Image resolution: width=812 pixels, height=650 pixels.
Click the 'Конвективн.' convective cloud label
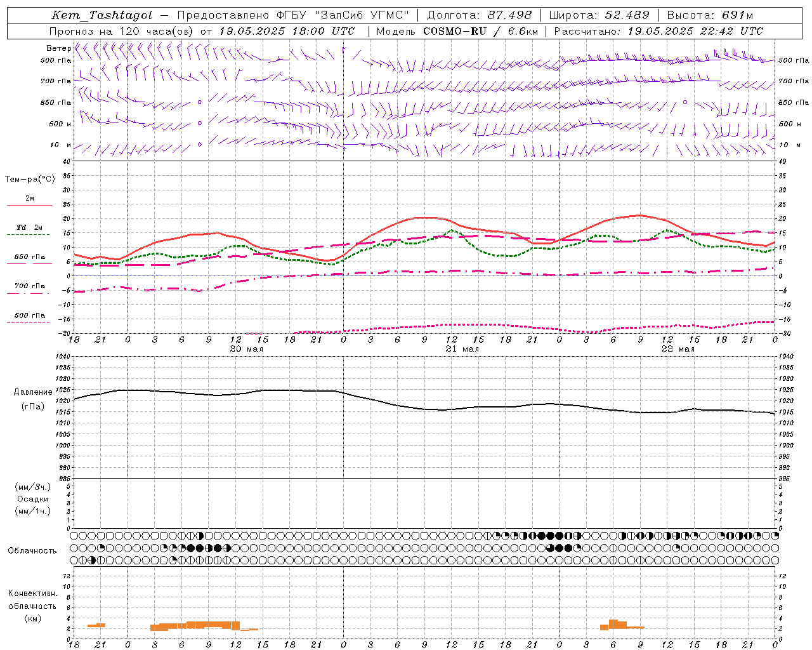tap(32, 594)
